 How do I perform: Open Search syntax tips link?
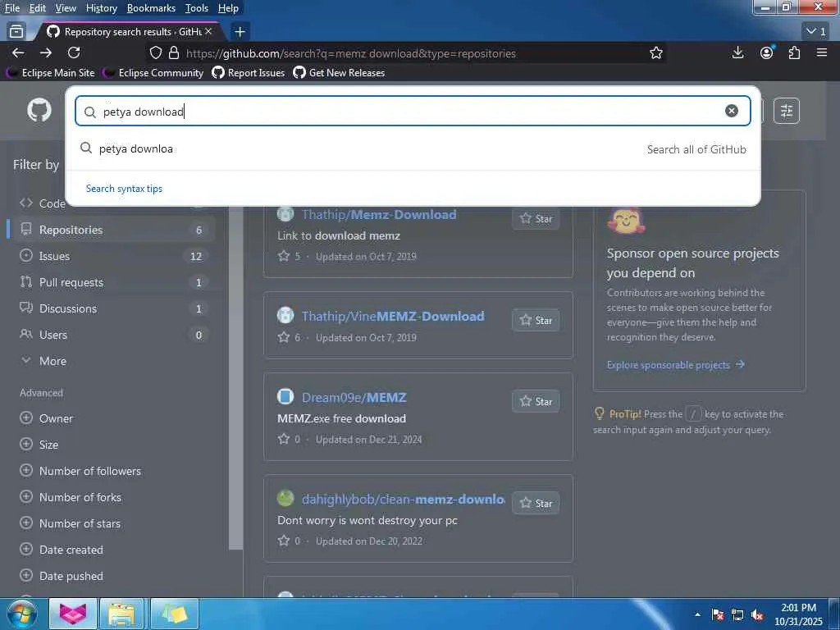click(x=124, y=189)
